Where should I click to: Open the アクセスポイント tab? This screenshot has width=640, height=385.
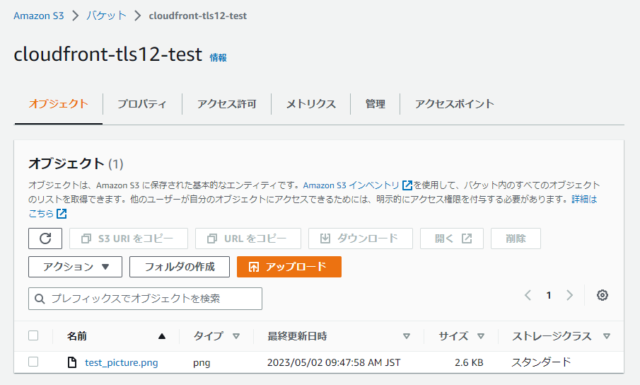click(454, 104)
